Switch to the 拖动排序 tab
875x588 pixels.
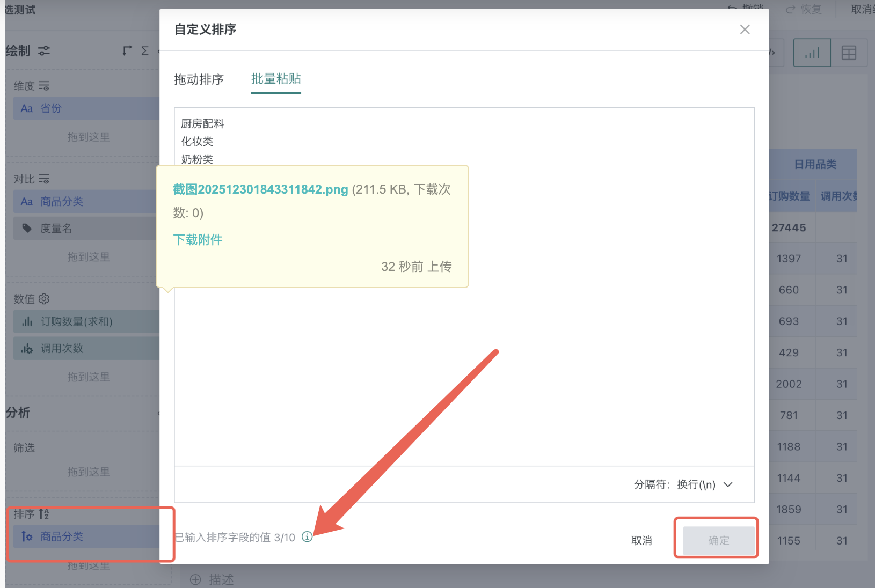(199, 79)
